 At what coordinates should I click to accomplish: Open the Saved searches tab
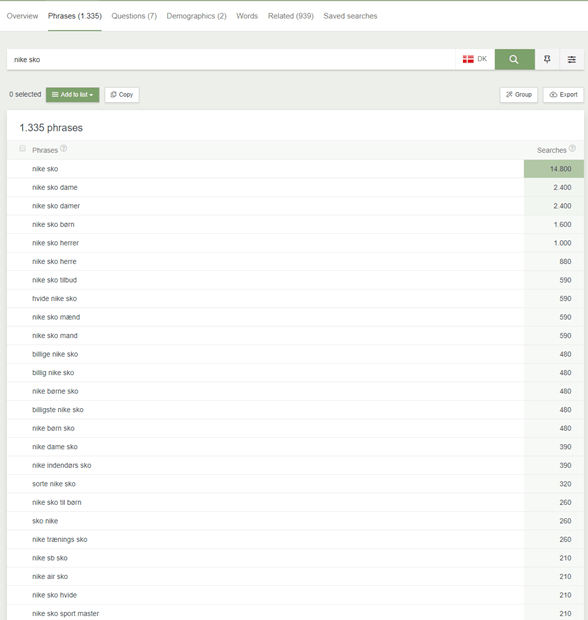pyautogui.click(x=350, y=16)
